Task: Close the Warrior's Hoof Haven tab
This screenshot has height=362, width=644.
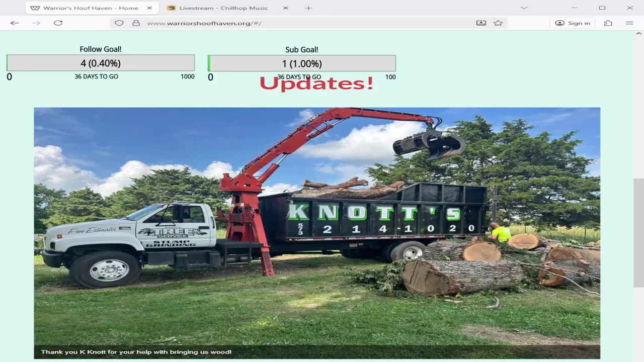Action: (x=149, y=8)
